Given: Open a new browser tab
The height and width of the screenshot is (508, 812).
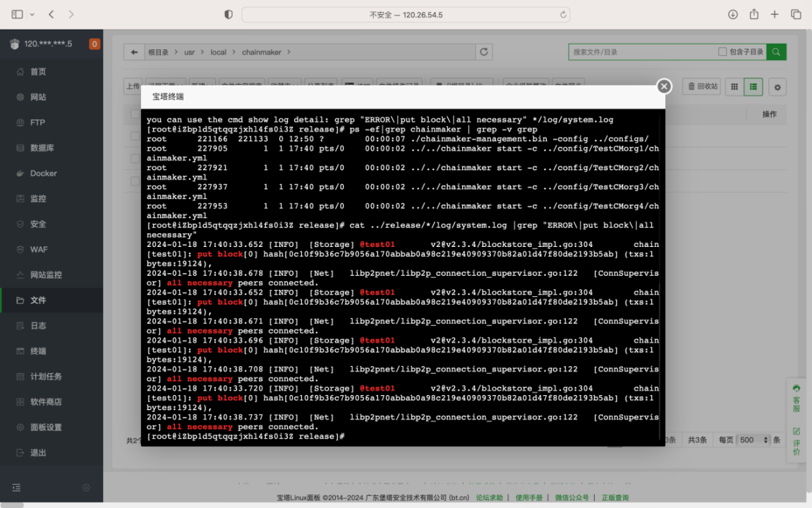Looking at the screenshot, I should tap(774, 15).
